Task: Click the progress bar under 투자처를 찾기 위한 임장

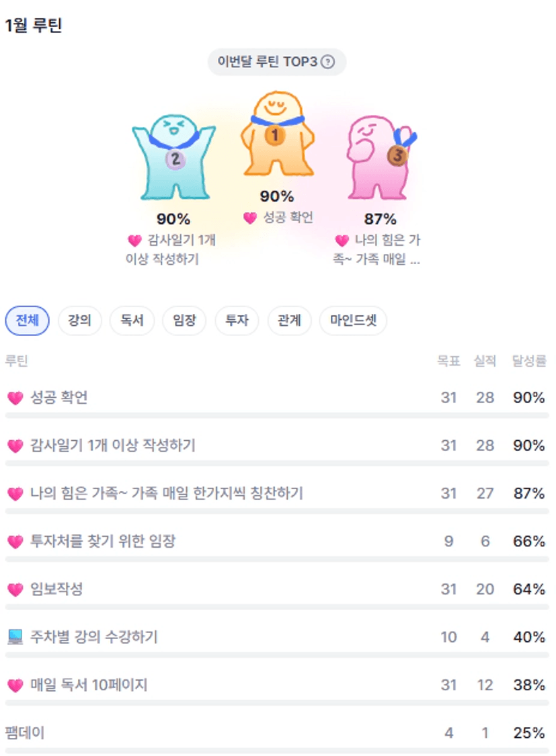Action: pyautogui.click(x=277, y=559)
